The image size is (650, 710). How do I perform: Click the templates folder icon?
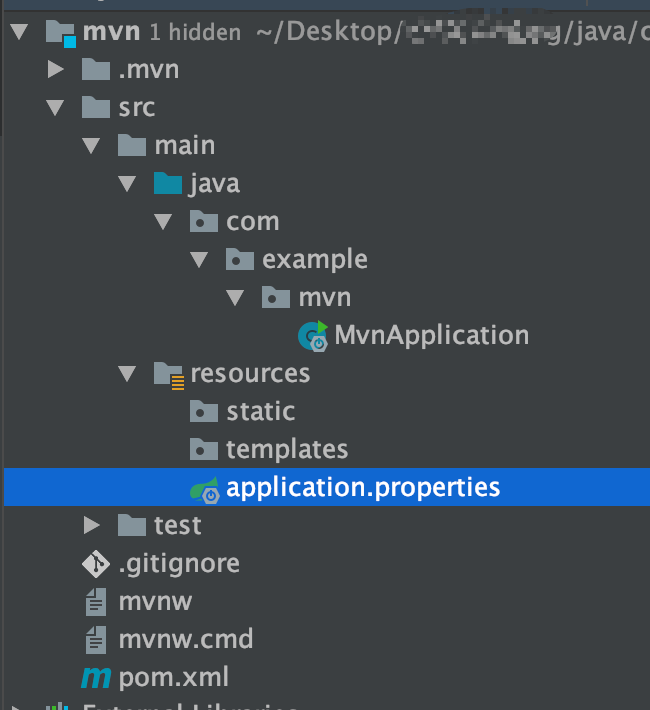[x=204, y=450]
